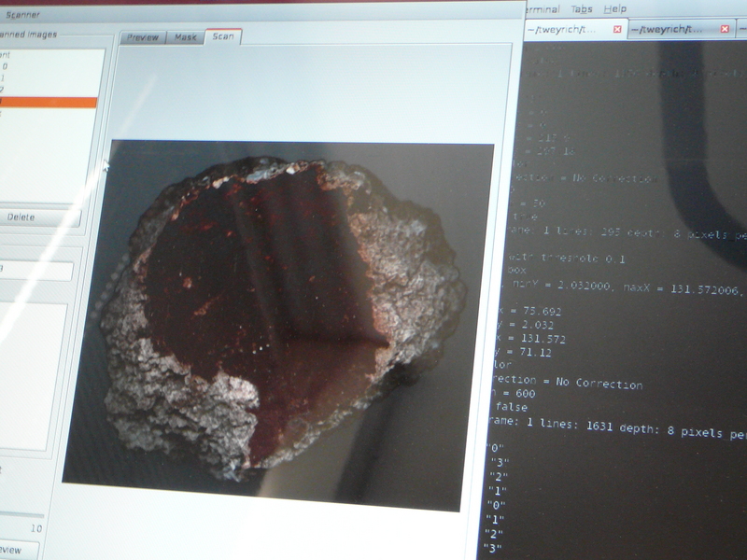Click the Delete button in Scanner

click(38, 217)
